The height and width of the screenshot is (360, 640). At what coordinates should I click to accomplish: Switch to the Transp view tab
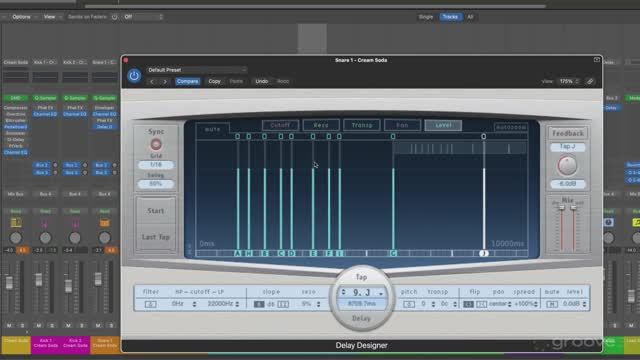[x=362, y=125]
